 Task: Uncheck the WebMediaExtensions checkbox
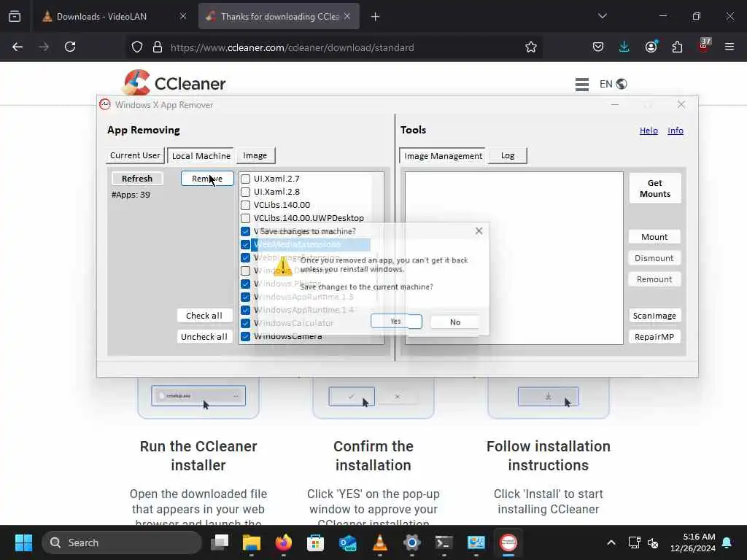(x=245, y=245)
